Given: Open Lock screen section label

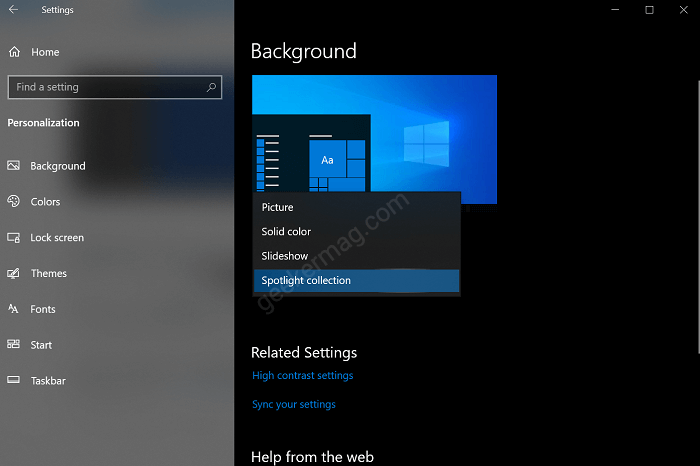Looking at the screenshot, I should [x=57, y=237].
